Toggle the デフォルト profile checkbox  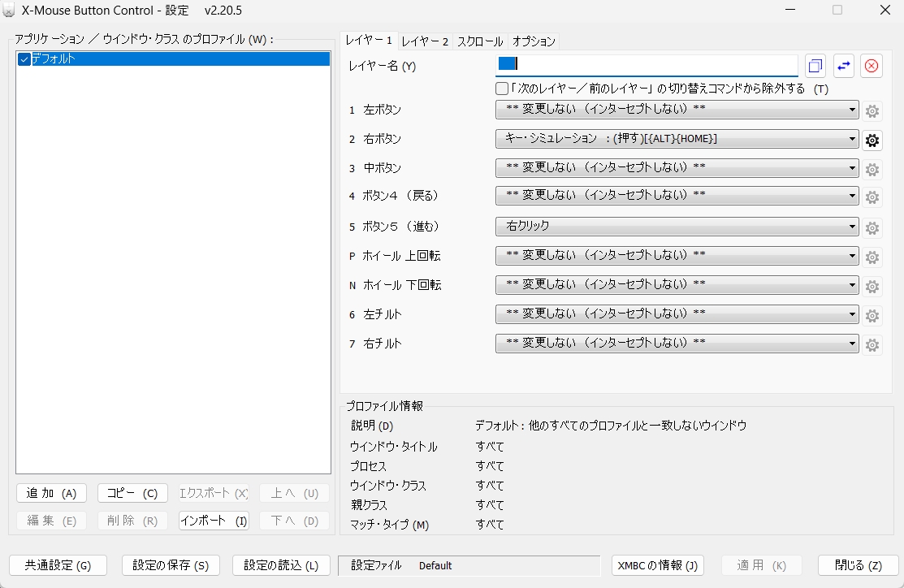click(24, 59)
